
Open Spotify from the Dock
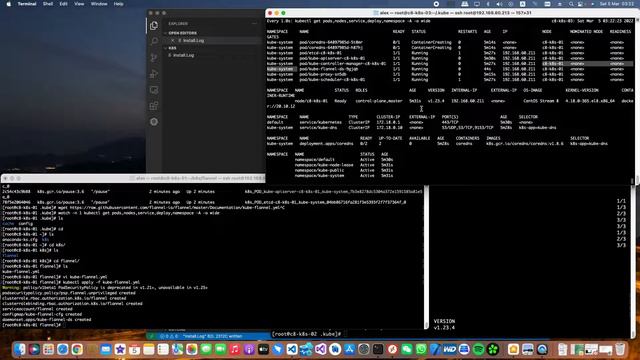tap(478, 349)
